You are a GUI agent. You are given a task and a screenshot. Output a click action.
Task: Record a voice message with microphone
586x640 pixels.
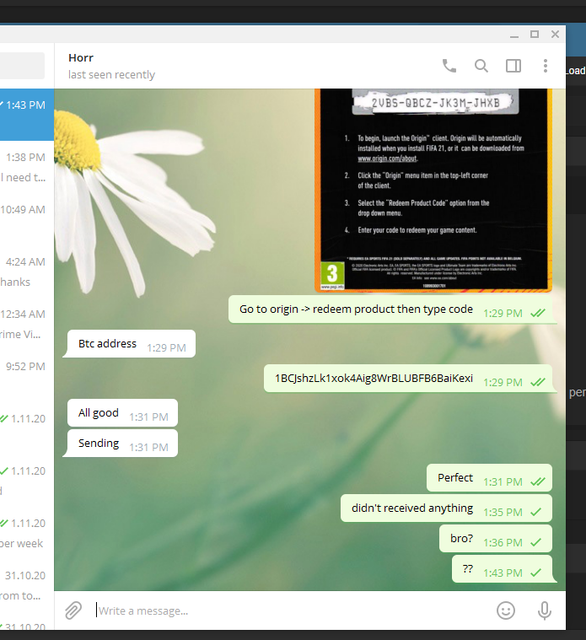544,611
